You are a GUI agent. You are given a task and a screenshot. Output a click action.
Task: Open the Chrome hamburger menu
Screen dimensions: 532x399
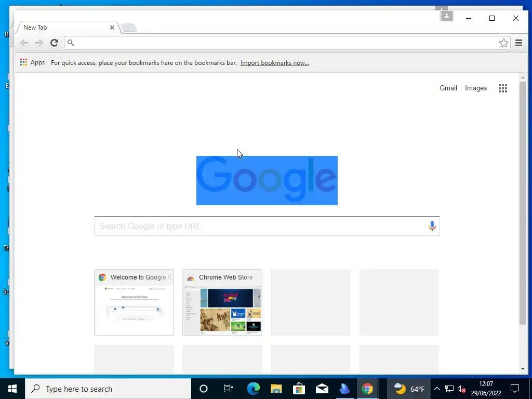(x=519, y=43)
